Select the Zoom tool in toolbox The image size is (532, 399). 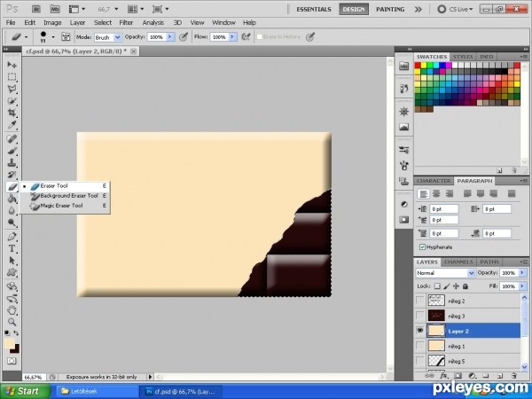point(12,322)
